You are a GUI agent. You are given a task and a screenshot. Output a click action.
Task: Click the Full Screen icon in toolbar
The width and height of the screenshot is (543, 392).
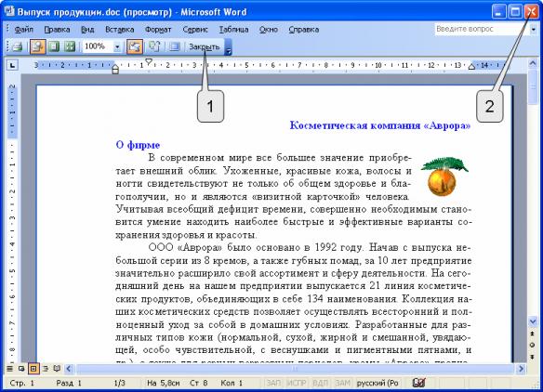[174, 46]
